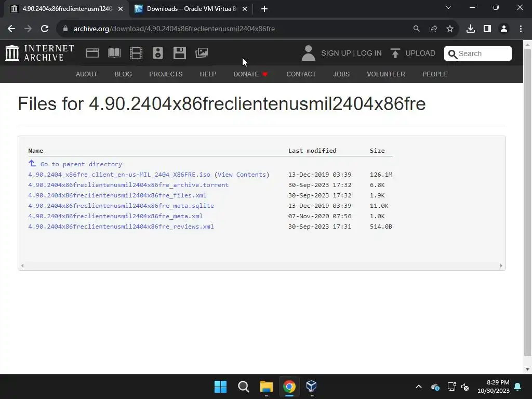Open the VOLUNTEER menu item

point(386,74)
